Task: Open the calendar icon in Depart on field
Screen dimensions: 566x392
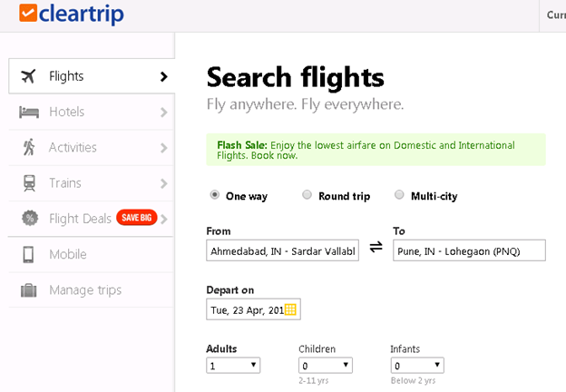Action: point(290,309)
